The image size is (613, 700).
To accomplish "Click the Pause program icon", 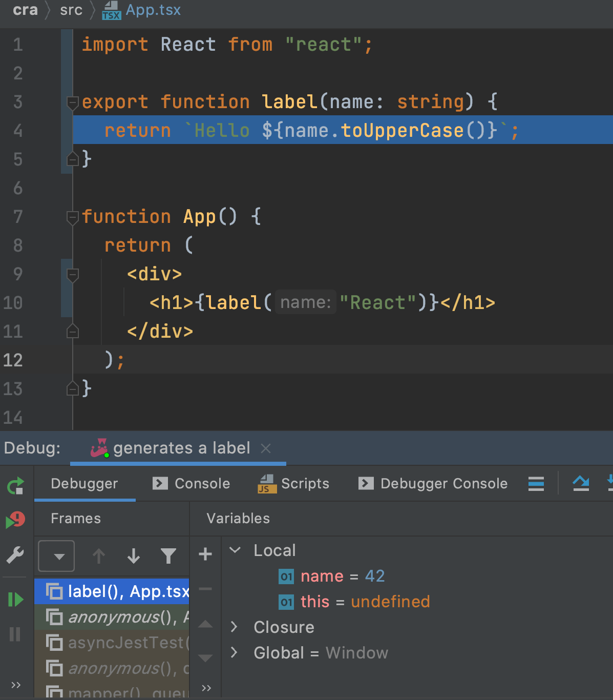I will pos(15,634).
